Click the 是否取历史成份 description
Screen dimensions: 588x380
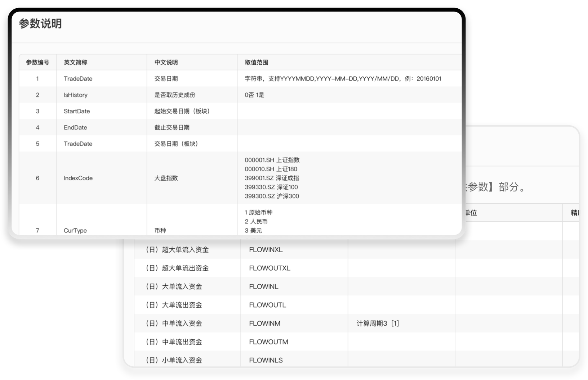175,95
